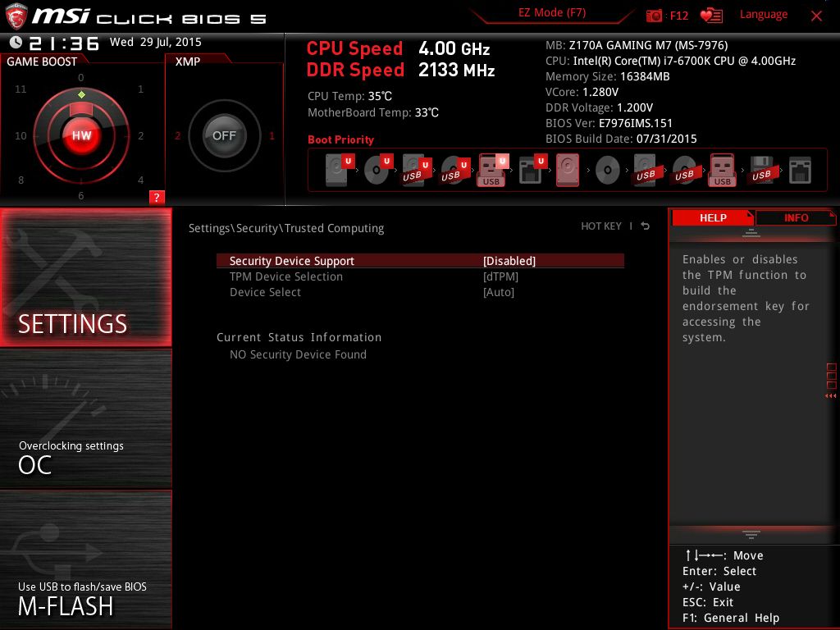Click the return arrow next to HOT KEY
Image resolution: width=840 pixels, height=630 pixels.
coord(646,226)
